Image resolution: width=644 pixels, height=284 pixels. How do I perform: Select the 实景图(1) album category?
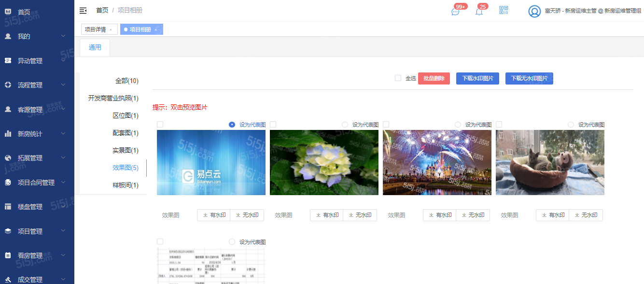pyautogui.click(x=126, y=151)
